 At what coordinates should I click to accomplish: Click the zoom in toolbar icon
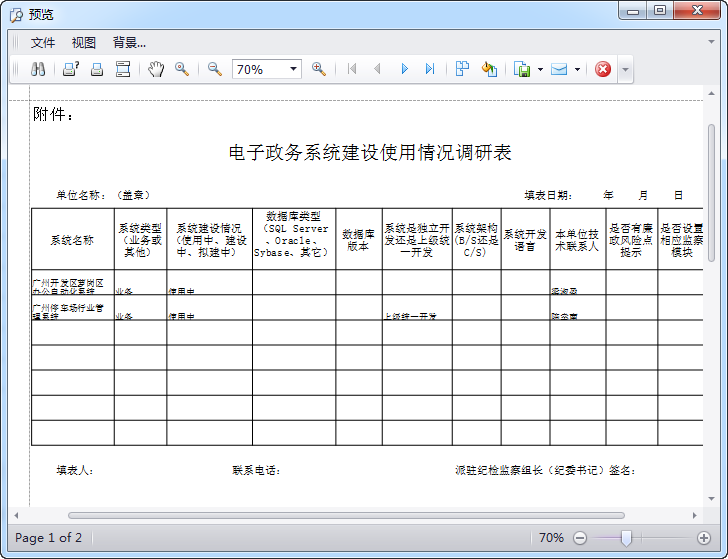coord(318,69)
